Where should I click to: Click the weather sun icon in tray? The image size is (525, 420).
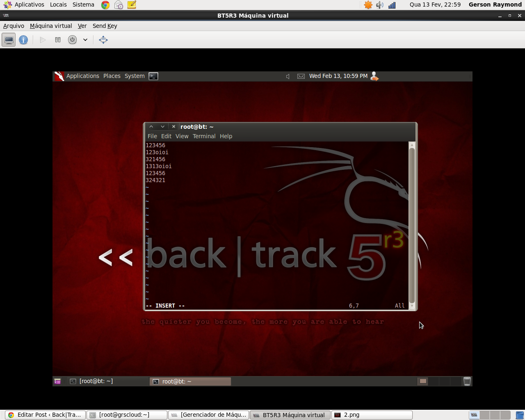(x=368, y=5)
